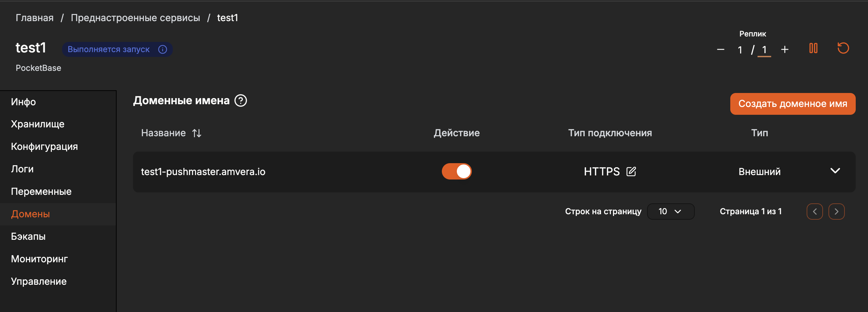Expand the test1-pushmaster.amvera.io row details

[x=835, y=171]
